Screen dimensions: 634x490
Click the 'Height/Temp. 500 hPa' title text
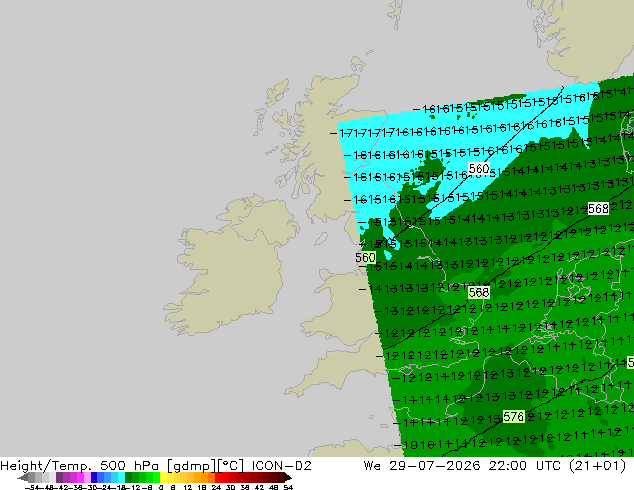point(82,466)
